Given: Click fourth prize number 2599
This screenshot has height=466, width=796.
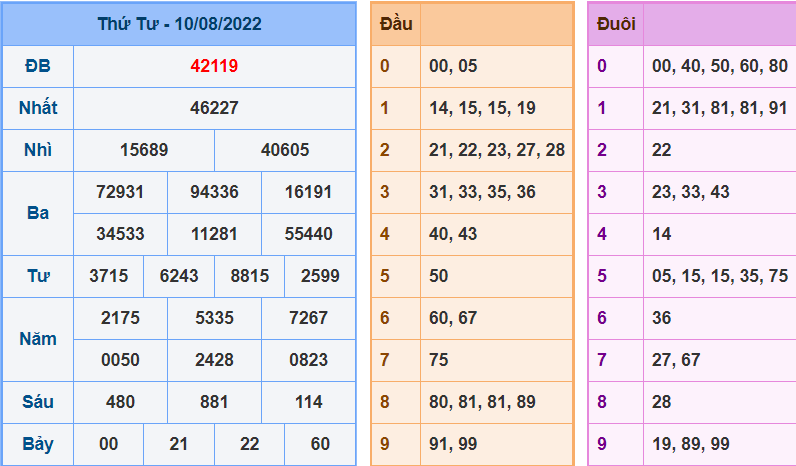Looking at the screenshot, I should pyautogui.click(x=320, y=276).
